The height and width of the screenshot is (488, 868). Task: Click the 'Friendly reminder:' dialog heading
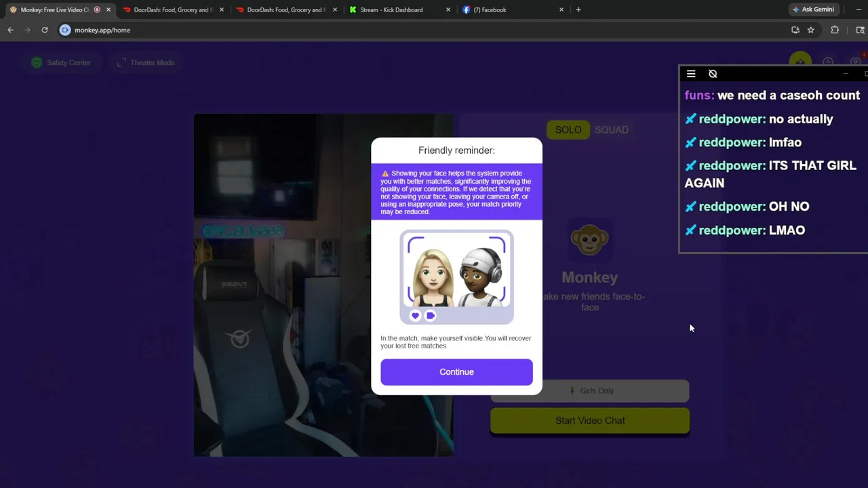click(x=456, y=150)
